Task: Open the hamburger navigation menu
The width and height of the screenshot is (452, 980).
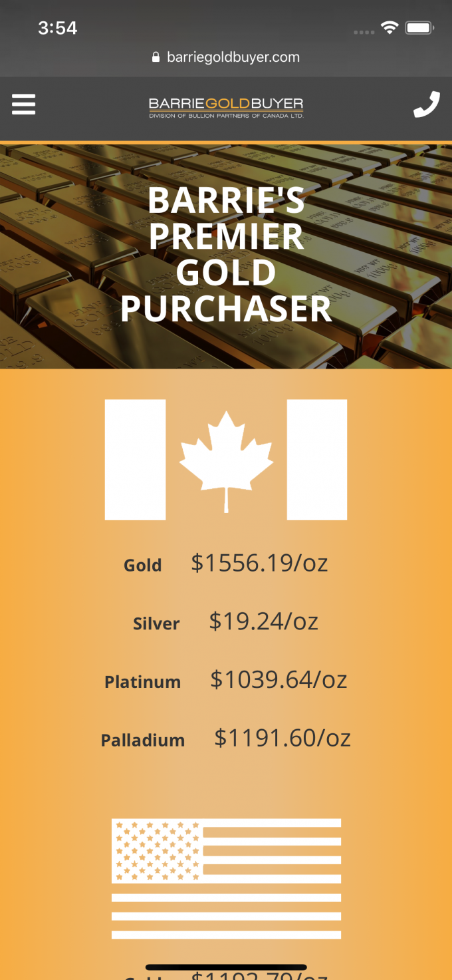Action: 23,104
